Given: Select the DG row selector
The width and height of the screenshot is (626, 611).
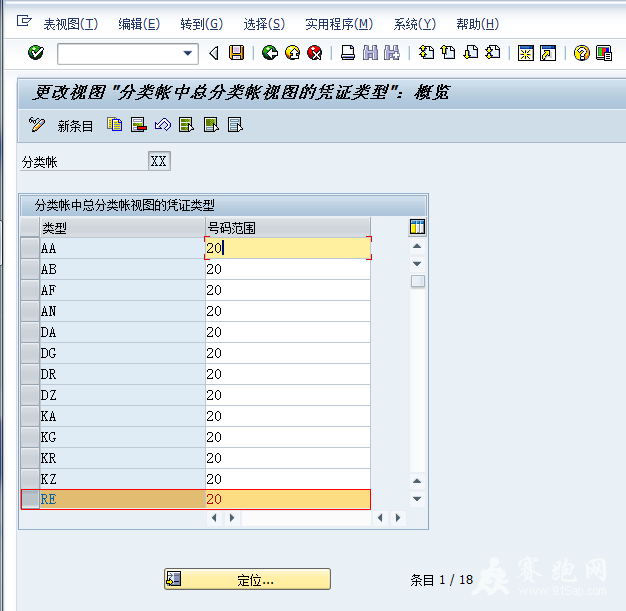Looking at the screenshot, I should coord(30,353).
